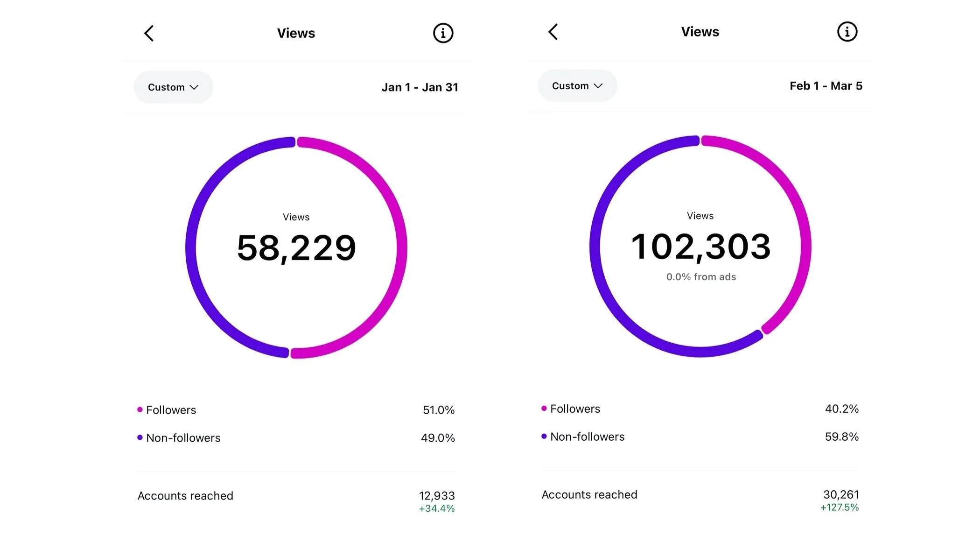Viewport: 980px width, 536px height.
Task: Tap the back arrow on right Views screen
Action: [x=553, y=32]
